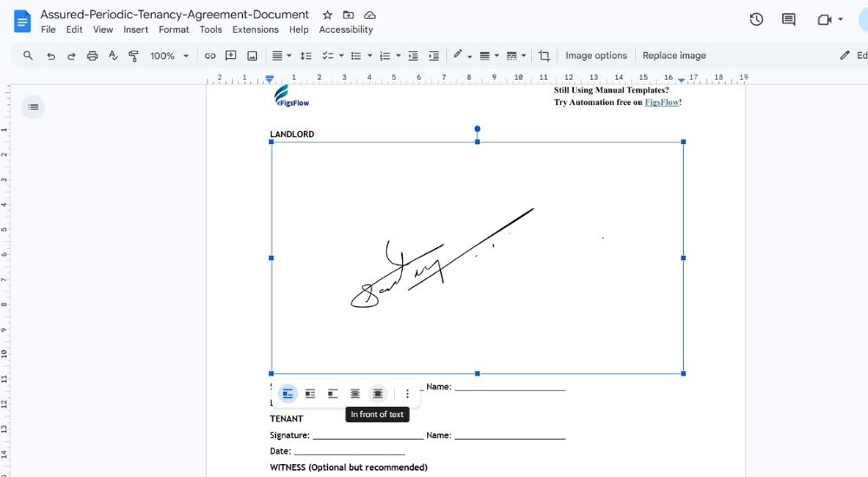Open the File menu
Screen dimensions: 868x477
point(48,29)
